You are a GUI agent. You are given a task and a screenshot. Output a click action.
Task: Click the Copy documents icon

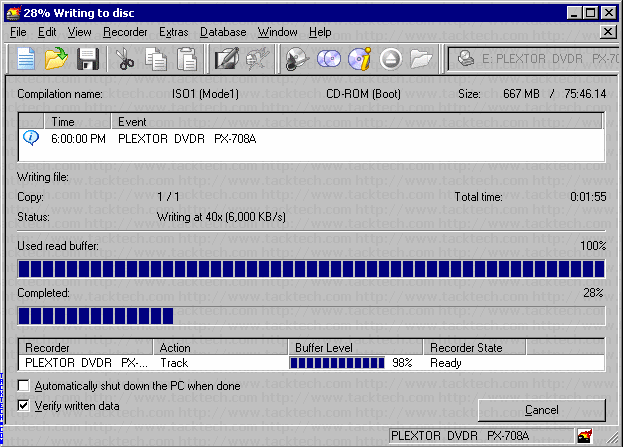click(156, 59)
